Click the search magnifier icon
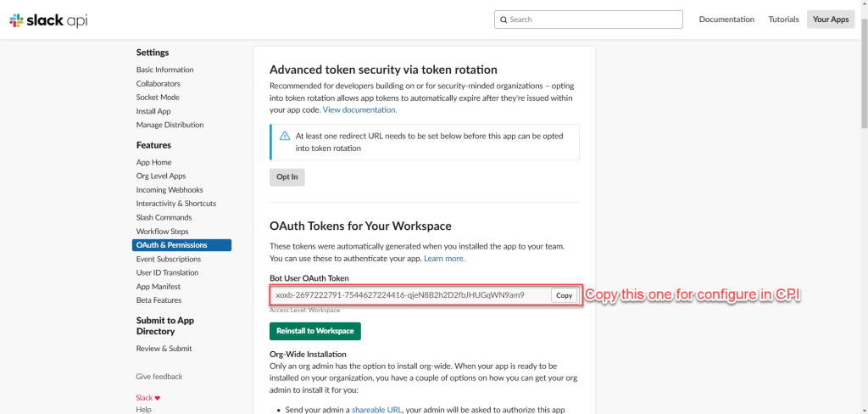This screenshot has width=868, height=414. pos(504,20)
